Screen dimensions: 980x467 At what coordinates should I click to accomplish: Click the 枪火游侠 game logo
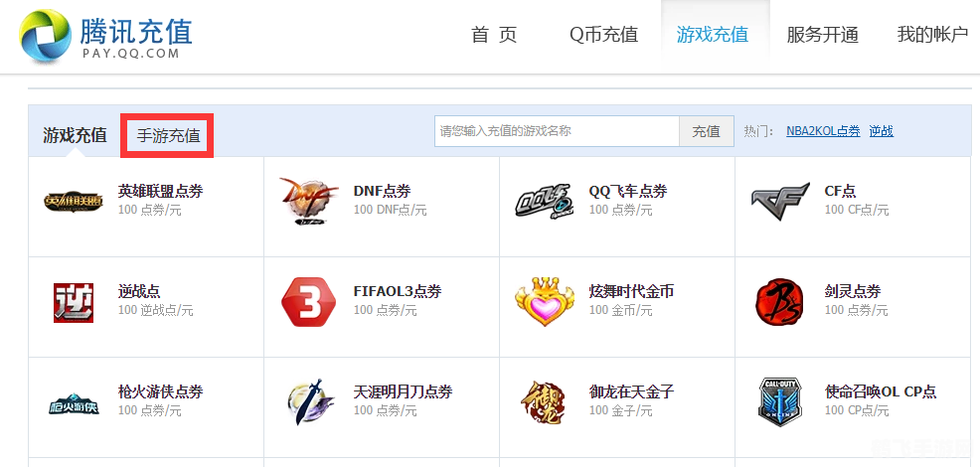[x=74, y=402]
